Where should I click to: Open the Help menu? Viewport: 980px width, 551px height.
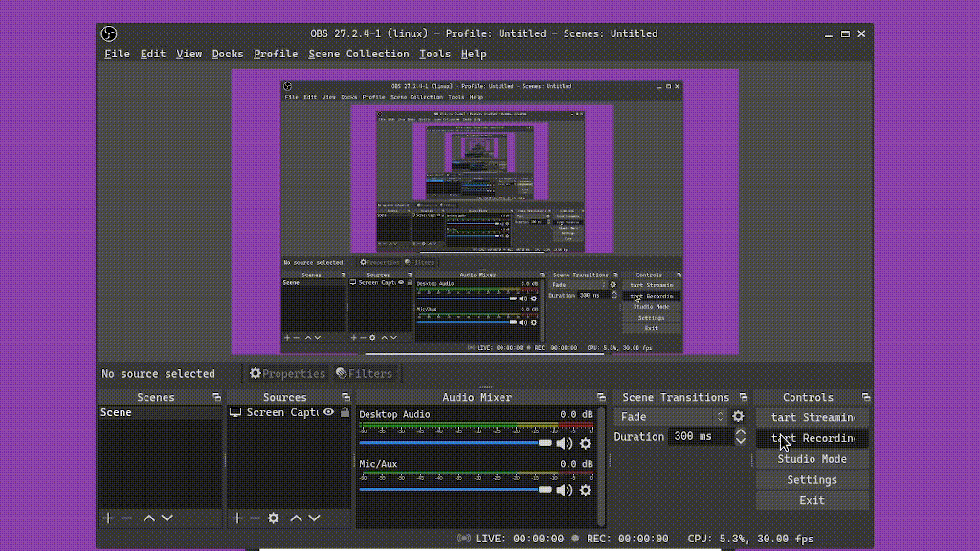click(474, 54)
